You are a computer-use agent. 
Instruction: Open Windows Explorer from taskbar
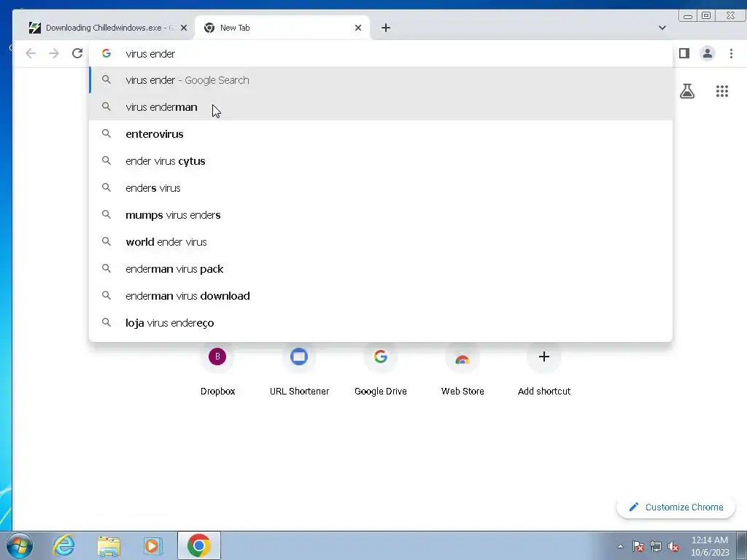point(109,545)
